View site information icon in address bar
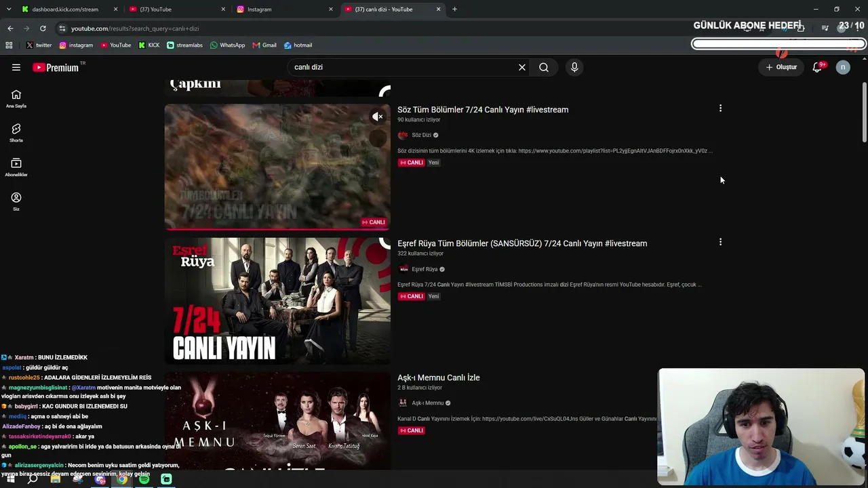The image size is (868, 488). coord(62,28)
